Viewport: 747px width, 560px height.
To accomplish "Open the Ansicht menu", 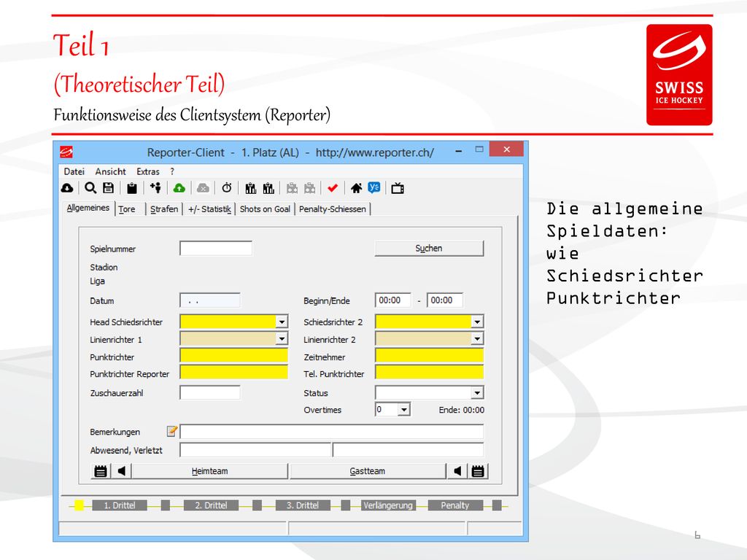I will click(x=111, y=171).
